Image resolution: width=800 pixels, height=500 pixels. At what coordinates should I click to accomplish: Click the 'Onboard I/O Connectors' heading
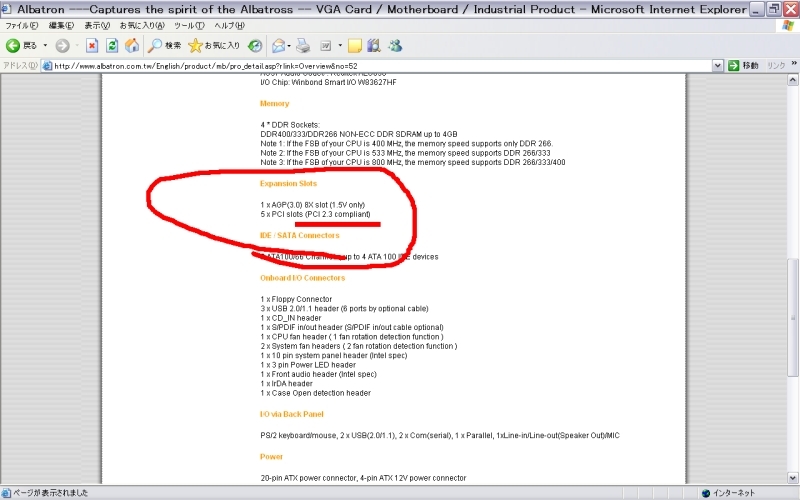tap(303, 278)
